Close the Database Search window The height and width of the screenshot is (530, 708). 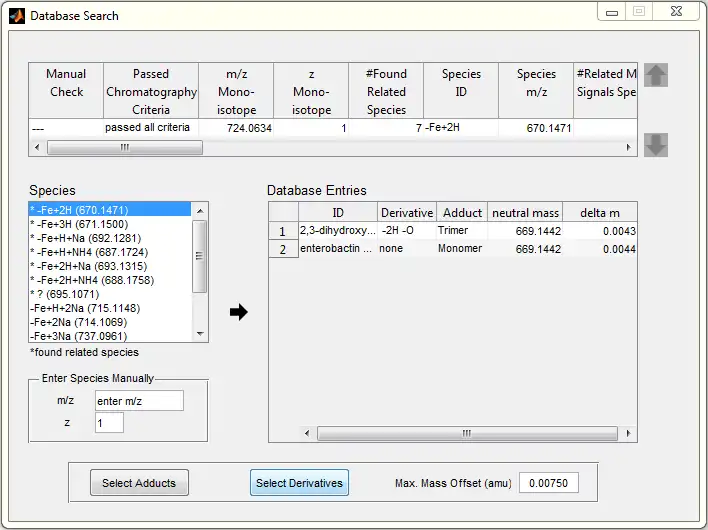(x=676, y=12)
